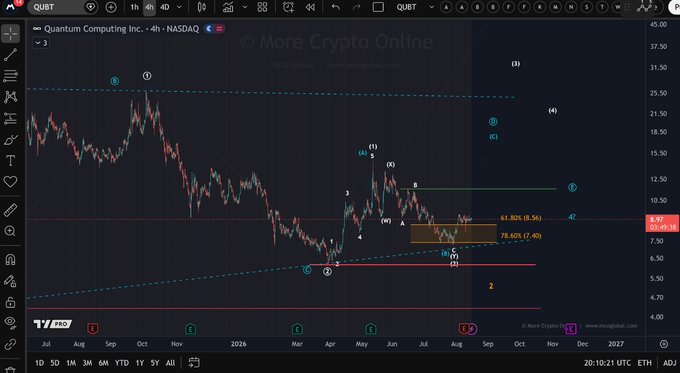The image size is (680, 373).
Task: Select the 6M date range
Action: [103, 363]
